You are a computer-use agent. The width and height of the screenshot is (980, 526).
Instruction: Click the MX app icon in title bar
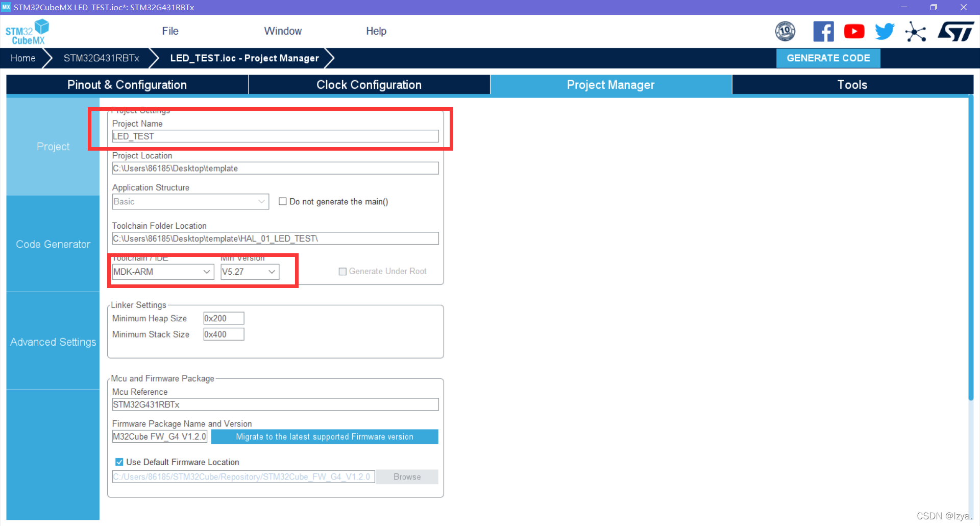pyautogui.click(x=6, y=7)
